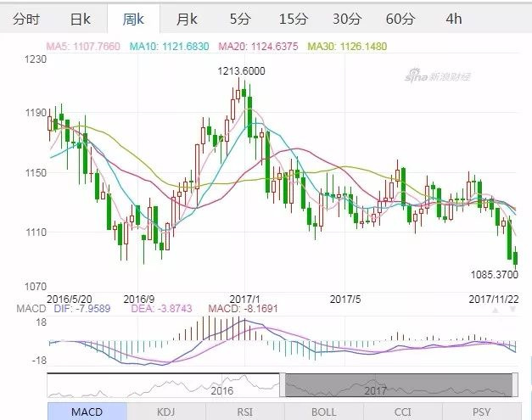Grab the right handle of range selector
The width and height of the screenshot is (532, 420).
pos(515,384)
